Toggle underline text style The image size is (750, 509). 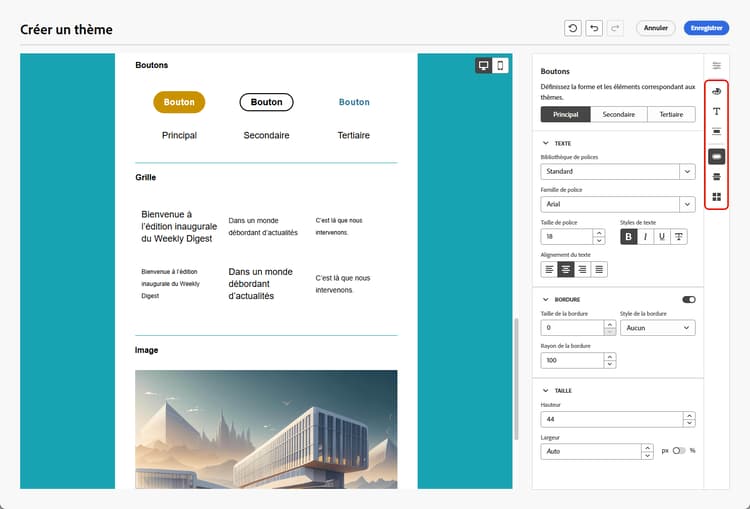coord(662,237)
